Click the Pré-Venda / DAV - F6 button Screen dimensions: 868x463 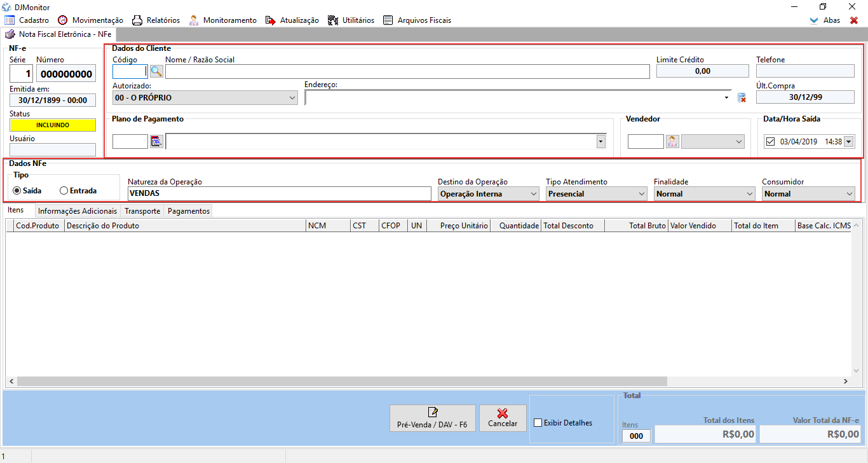[432, 418]
